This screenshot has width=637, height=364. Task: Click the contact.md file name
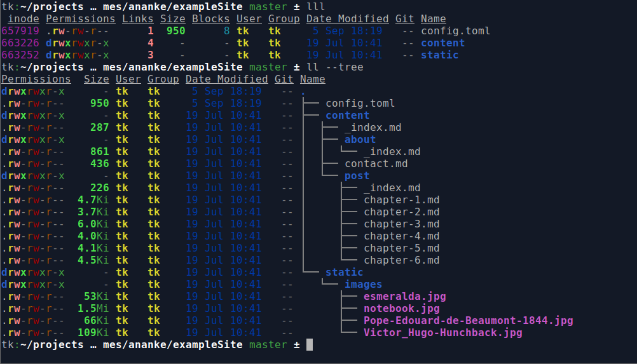click(376, 163)
